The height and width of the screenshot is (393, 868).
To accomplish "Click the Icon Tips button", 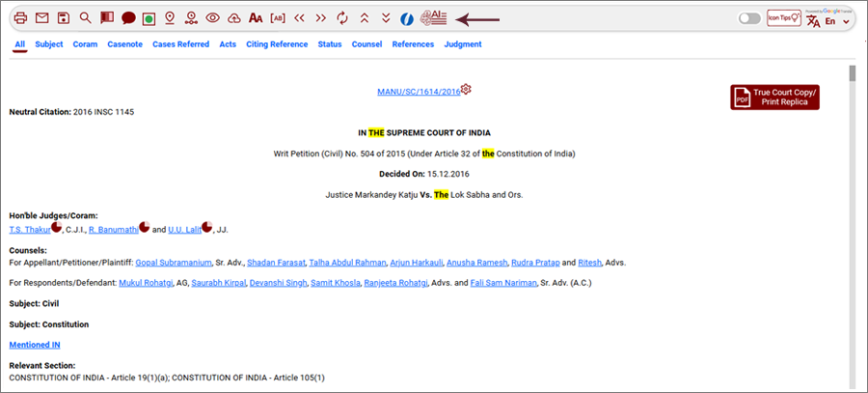I will pos(784,18).
